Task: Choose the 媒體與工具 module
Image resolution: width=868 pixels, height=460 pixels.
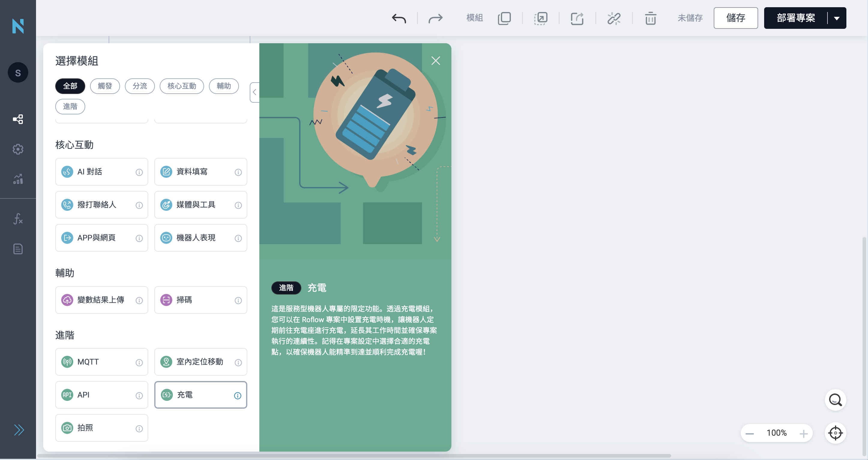Action: pos(200,204)
